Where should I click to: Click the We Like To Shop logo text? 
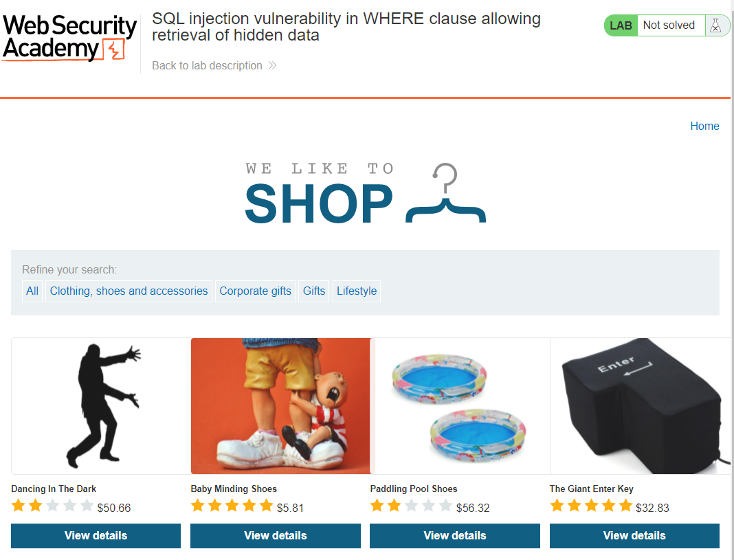(x=320, y=193)
